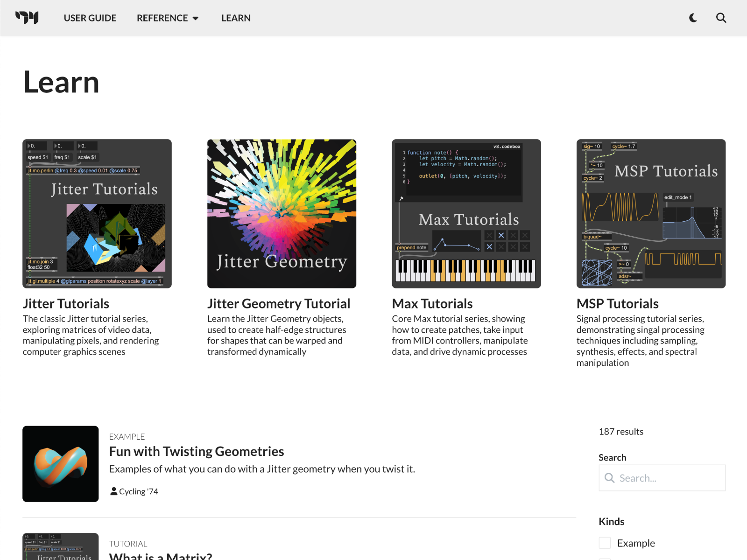The image size is (747, 560).
Task: Open the MSP Tutorials waveform thumbnail
Action: pos(651,214)
